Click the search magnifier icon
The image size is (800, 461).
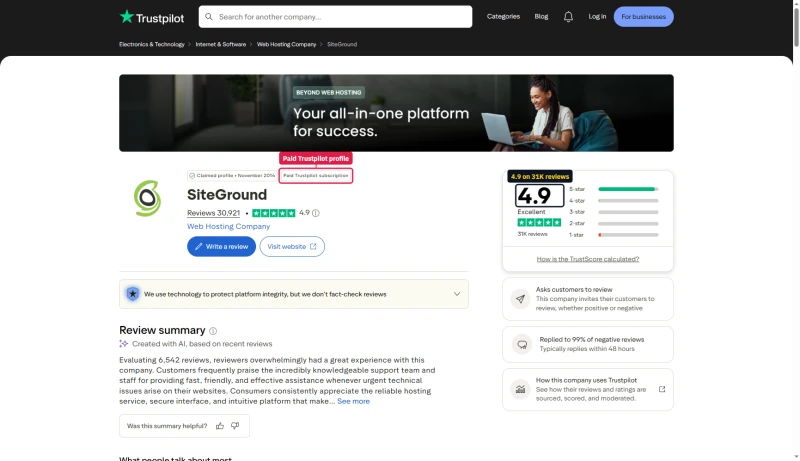[x=209, y=17]
